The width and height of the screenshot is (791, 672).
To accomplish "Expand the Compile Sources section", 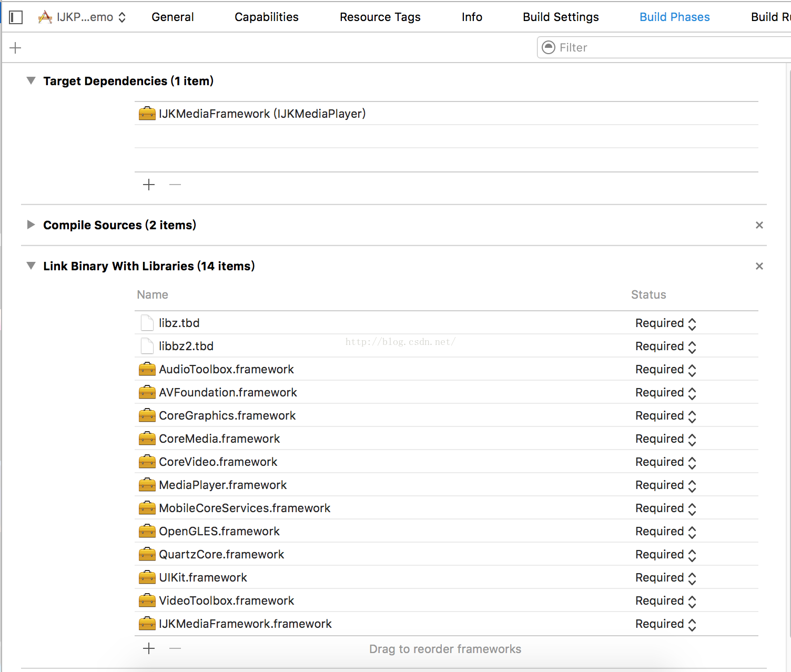I will 31,225.
